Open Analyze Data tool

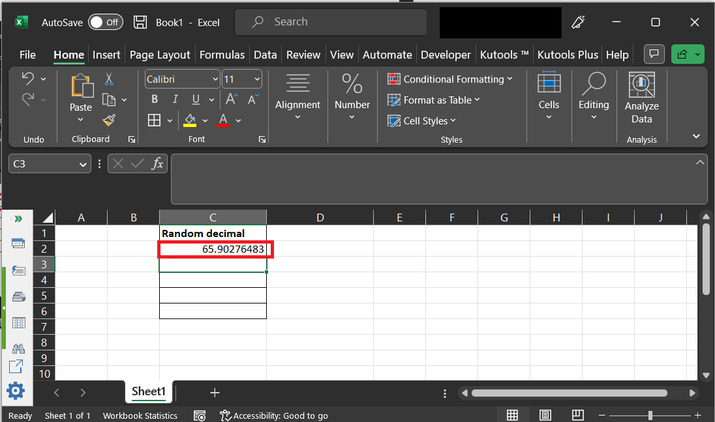pos(641,99)
